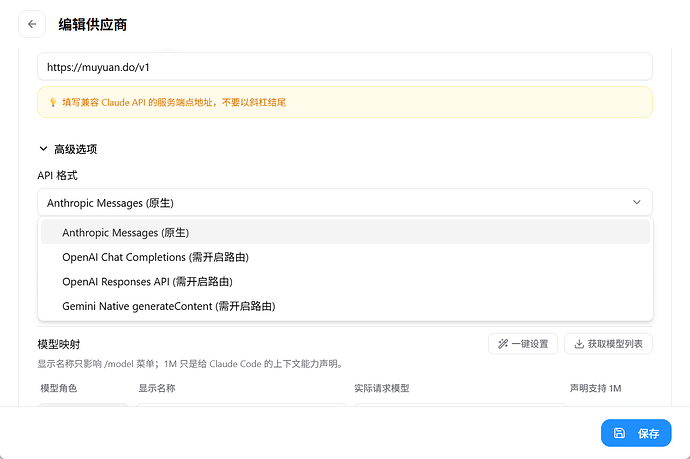Image resolution: width=690 pixels, height=459 pixels.
Task: Go back using the arrow button
Action: (x=32, y=24)
